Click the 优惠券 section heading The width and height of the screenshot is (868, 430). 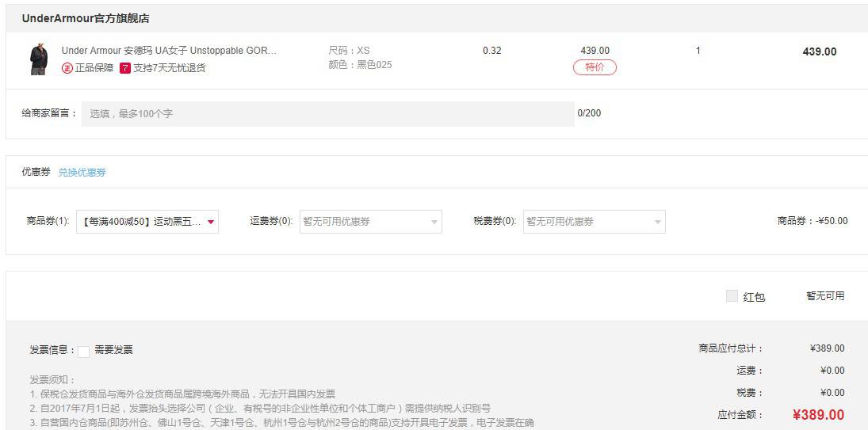point(36,172)
